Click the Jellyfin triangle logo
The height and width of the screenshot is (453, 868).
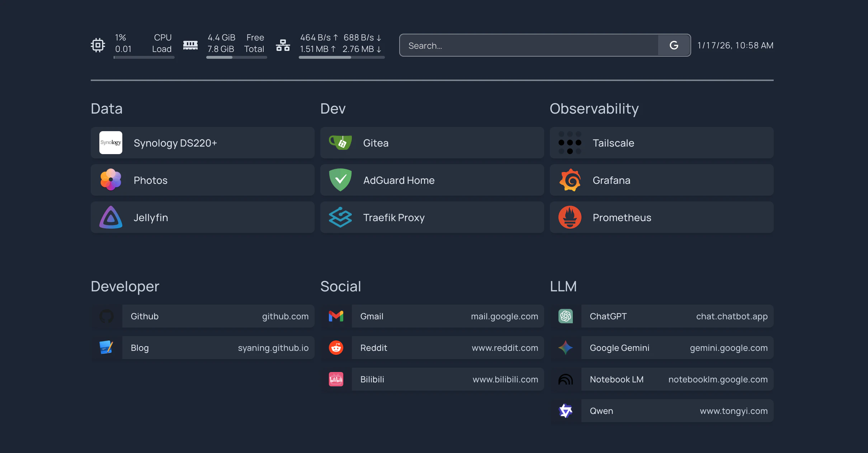pos(110,217)
